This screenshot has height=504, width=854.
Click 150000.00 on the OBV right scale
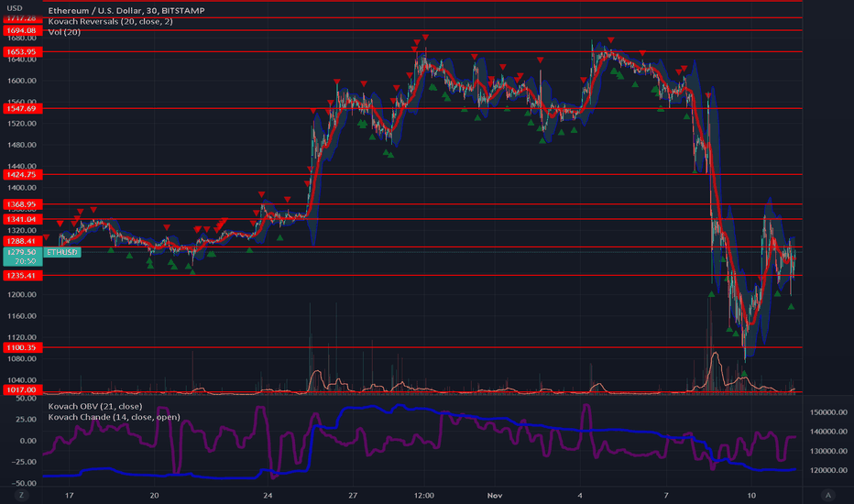[x=828, y=412]
